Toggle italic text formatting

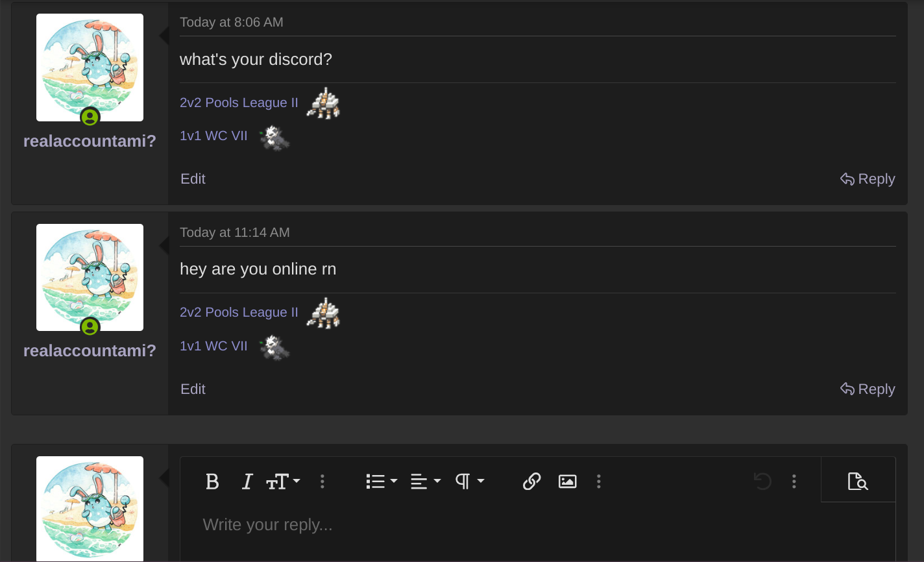tap(247, 482)
